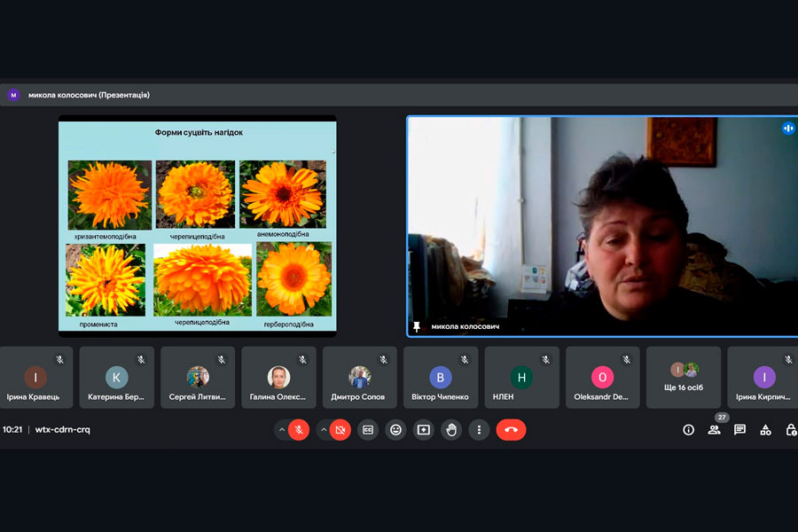Raise your hand
The height and width of the screenshot is (532, 798).
coord(451,430)
